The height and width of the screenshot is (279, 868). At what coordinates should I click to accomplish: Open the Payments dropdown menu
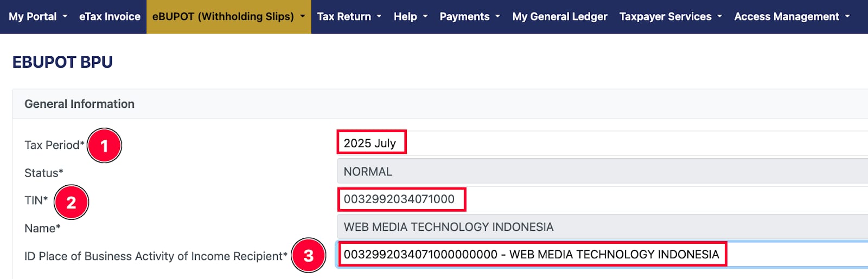[470, 17]
